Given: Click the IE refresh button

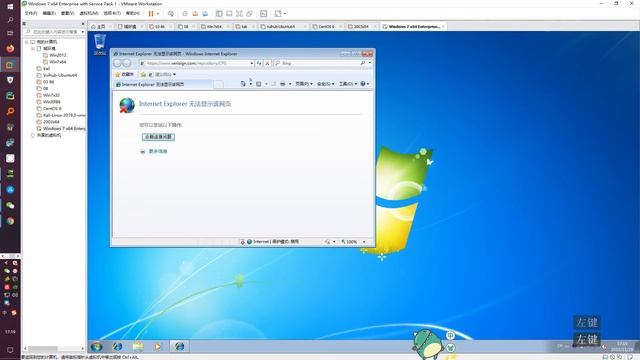Looking at the screenshot, I should pos(259,63).
